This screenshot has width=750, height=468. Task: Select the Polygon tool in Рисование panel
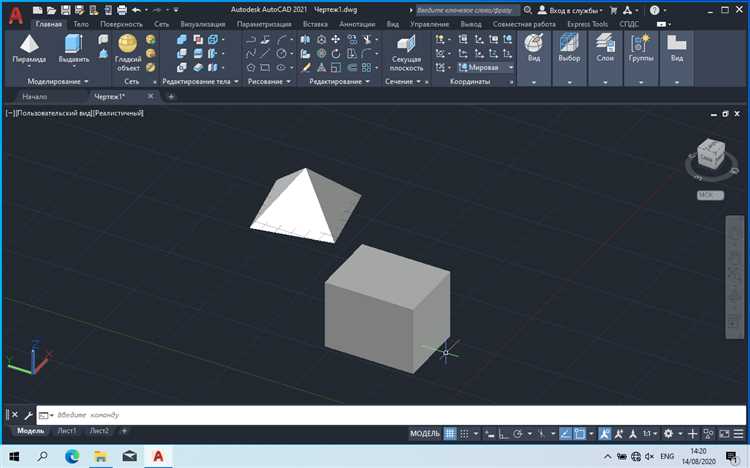(x=251, y=67)
